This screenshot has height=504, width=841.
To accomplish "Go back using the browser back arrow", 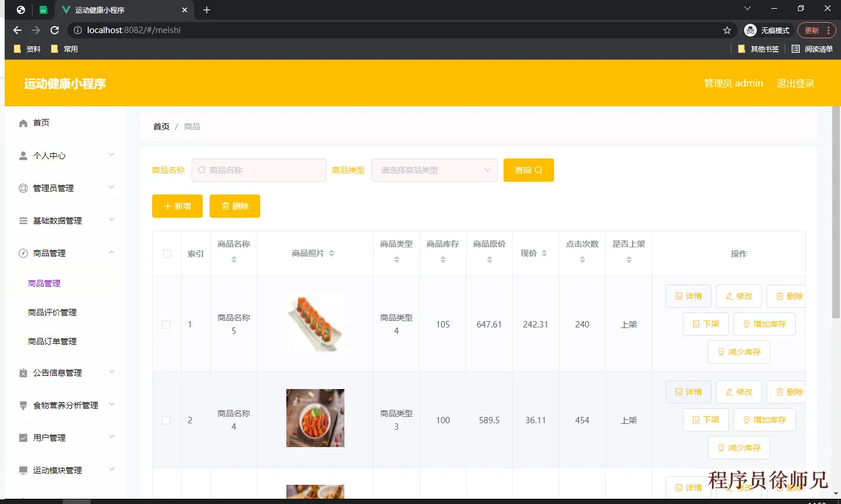I will coord(17,30).
